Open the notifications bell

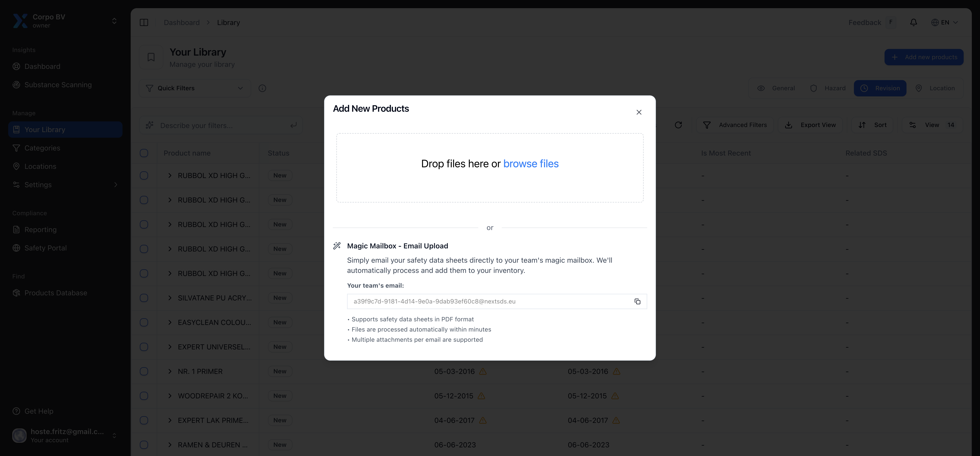pos(913,22)
